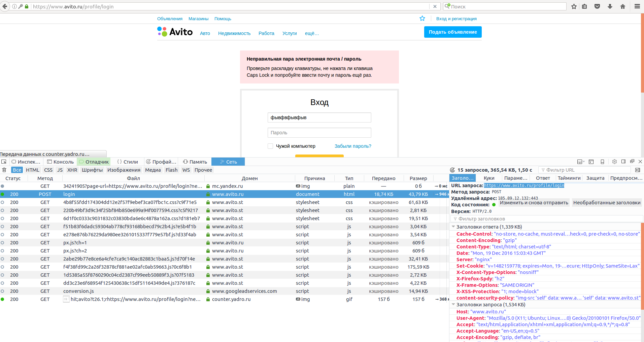Click 'Подать объявление' button

(x=453, y=32)
